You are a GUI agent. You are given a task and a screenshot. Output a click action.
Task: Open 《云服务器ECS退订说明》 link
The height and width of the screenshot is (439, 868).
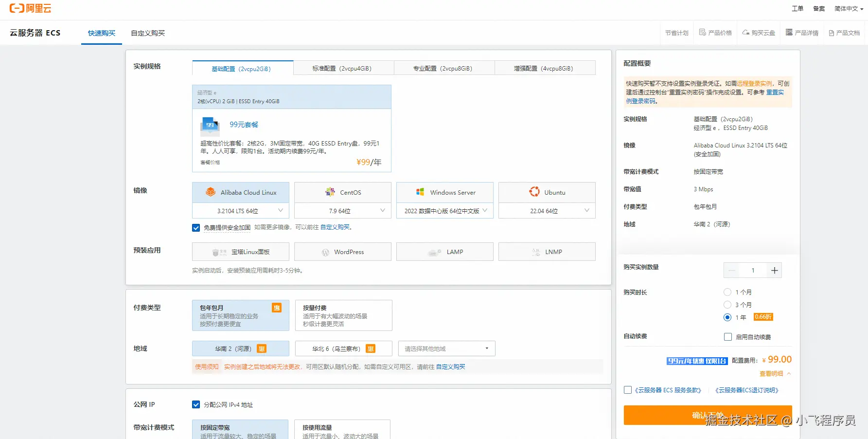pyautogui.click(x=748, y=390)
